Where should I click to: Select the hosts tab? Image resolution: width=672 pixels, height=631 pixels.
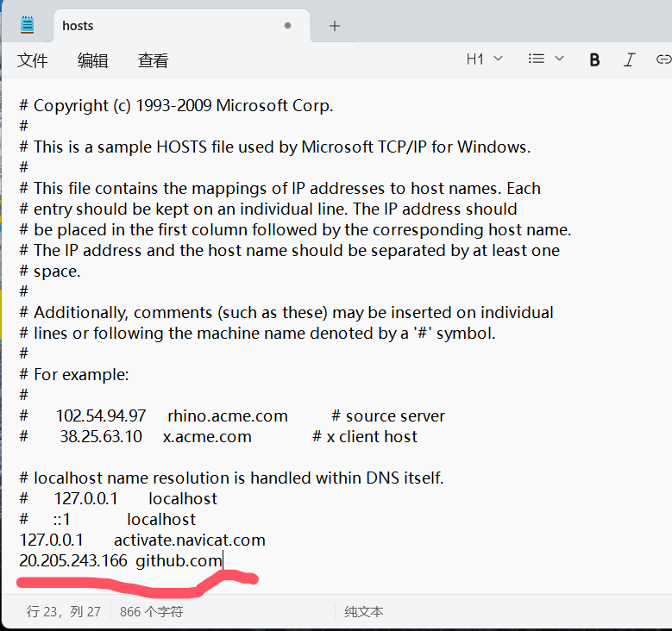182,26
